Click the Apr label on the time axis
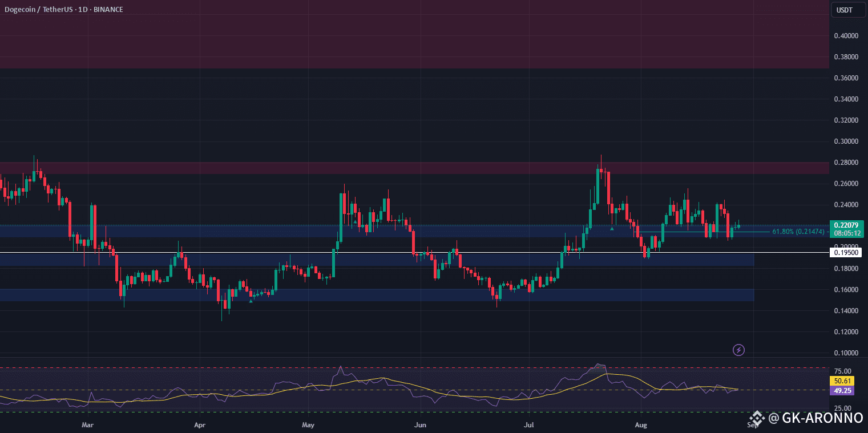 click(199, 425)
